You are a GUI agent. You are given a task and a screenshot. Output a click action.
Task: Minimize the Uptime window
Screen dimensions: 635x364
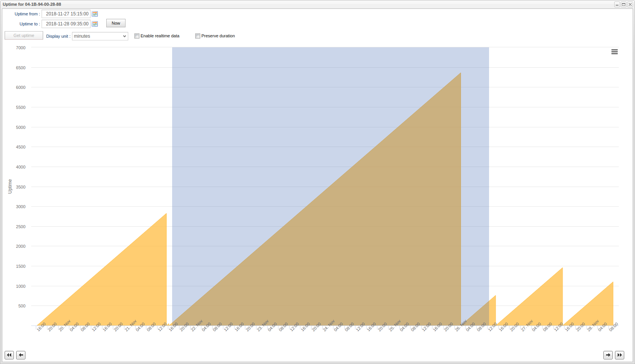point(617,5)
